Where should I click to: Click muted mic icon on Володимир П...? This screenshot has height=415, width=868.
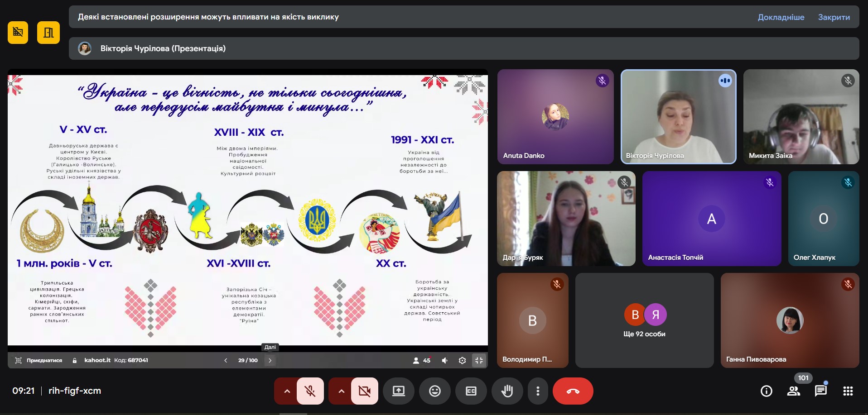click(x=557, y=284)
